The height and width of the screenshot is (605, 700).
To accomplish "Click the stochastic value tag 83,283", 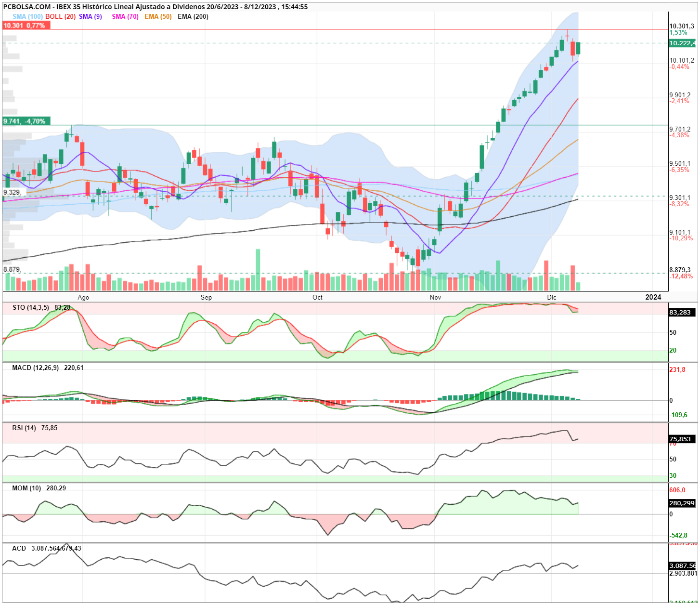I will (683, 313).
